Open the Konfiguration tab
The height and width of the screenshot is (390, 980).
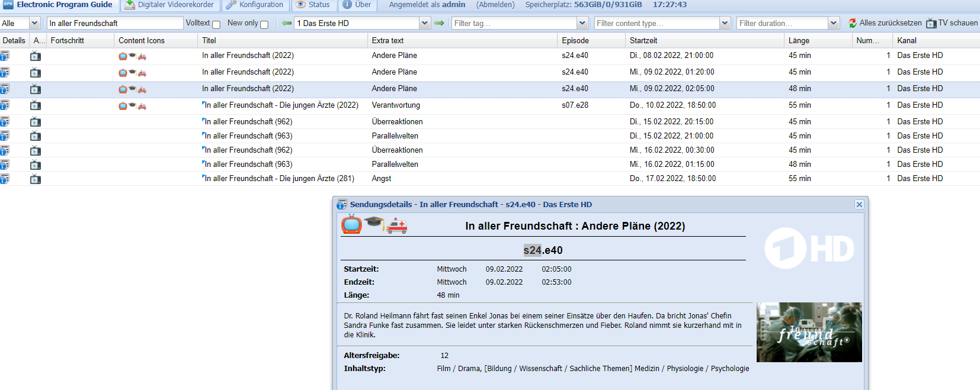(255, 5)
